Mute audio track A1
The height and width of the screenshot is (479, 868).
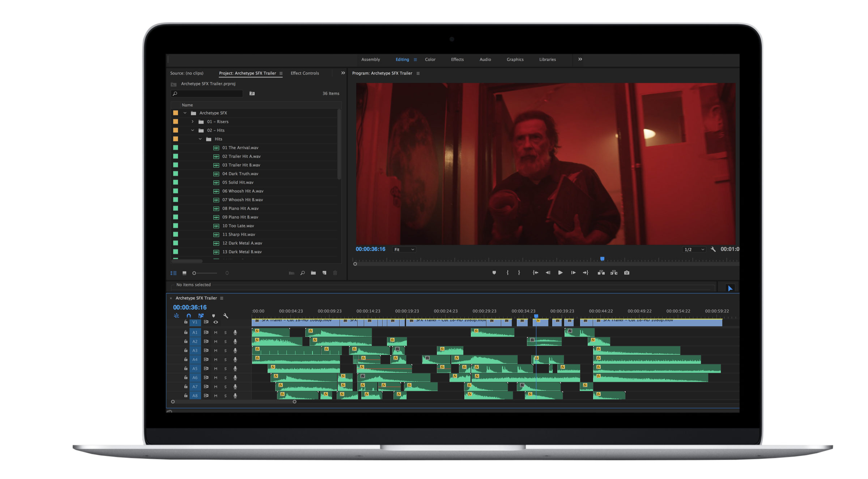216,333
